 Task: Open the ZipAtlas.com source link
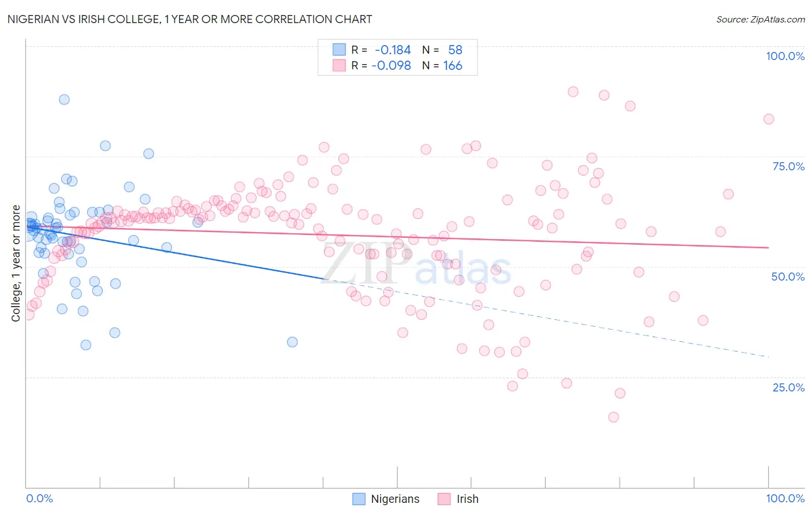(760, 19)
